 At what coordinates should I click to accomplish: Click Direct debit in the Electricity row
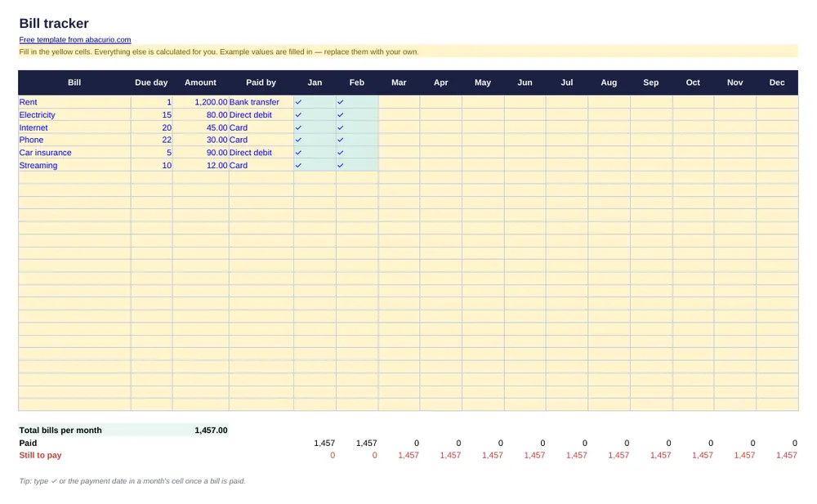(x=261, y=114)
